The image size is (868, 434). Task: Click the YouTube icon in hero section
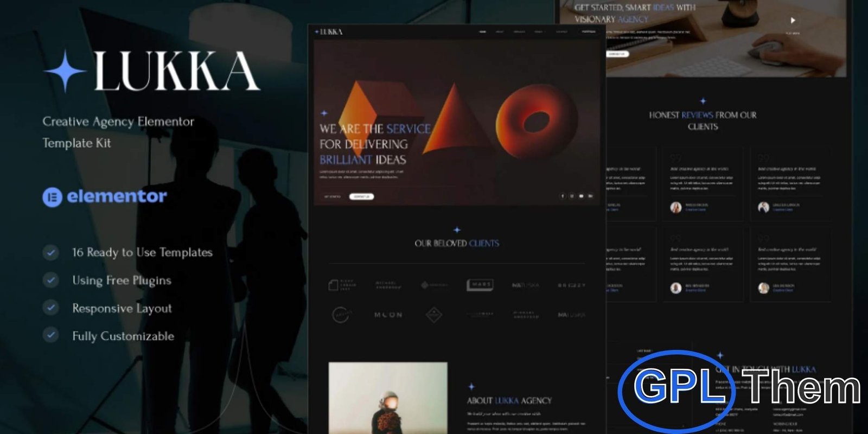tap(581, 196)
